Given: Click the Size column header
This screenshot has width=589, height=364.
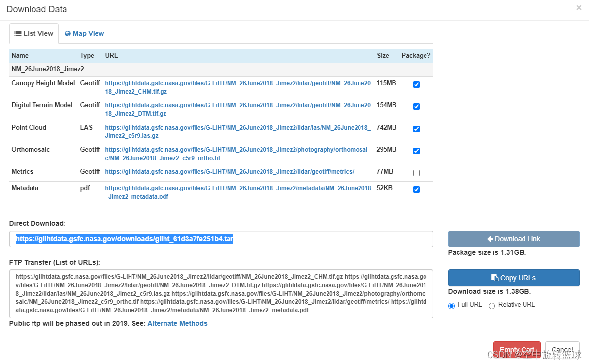Looking at the screenshot, I should [383, 56].
